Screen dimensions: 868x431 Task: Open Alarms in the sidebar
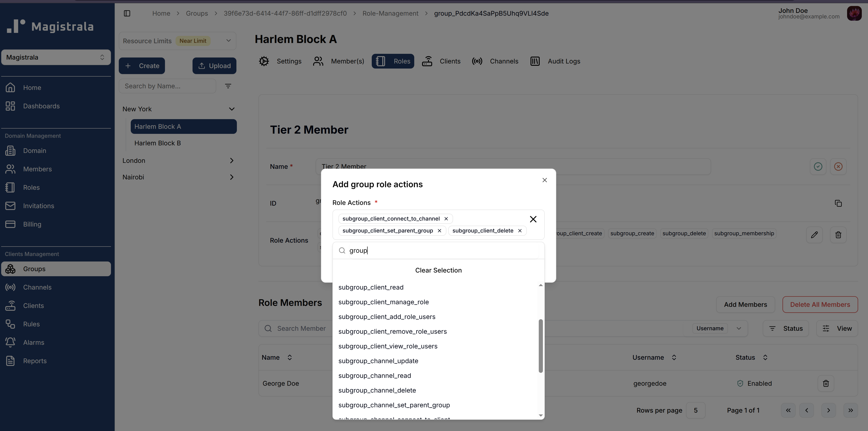34,343
